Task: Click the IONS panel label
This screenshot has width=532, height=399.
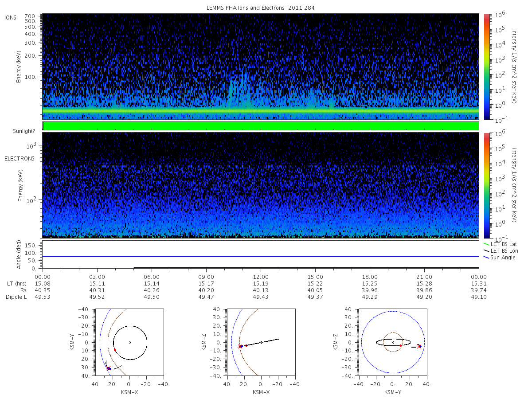Action: [11, 17]
